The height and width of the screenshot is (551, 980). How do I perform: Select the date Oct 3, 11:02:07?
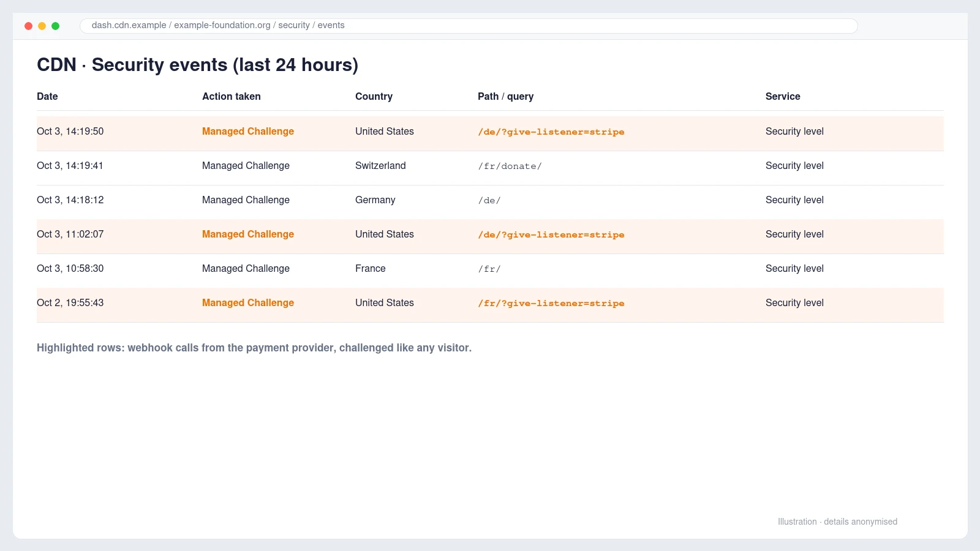[70, 234]
